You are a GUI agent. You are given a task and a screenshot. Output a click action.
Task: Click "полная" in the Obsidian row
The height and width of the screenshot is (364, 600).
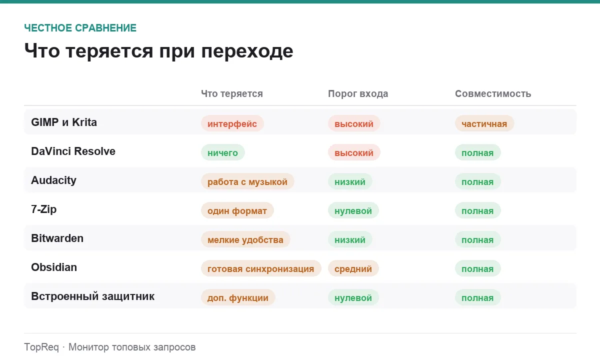point(477,268)
